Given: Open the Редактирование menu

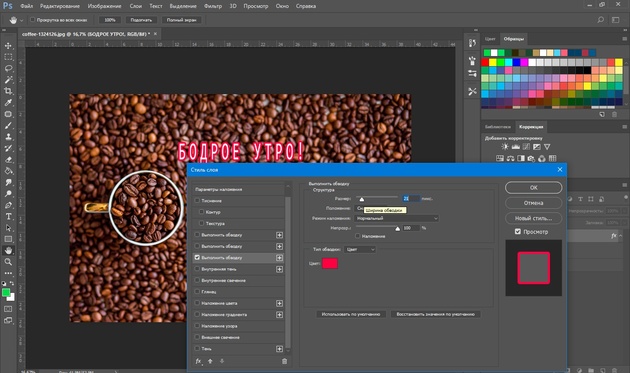Looking at the screenshot, I should click(x=60, y=6).
